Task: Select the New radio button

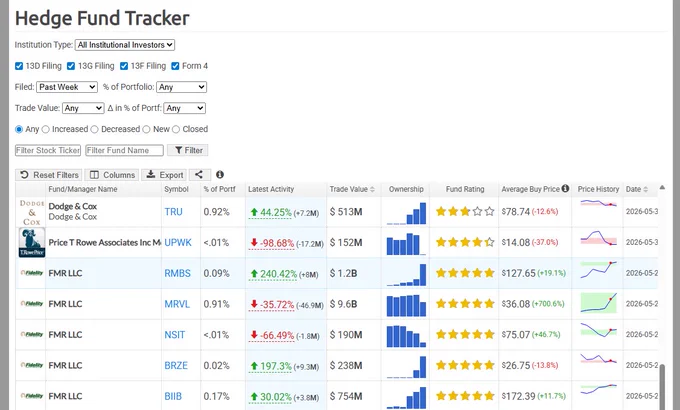Action: click(x=146, y=129)
